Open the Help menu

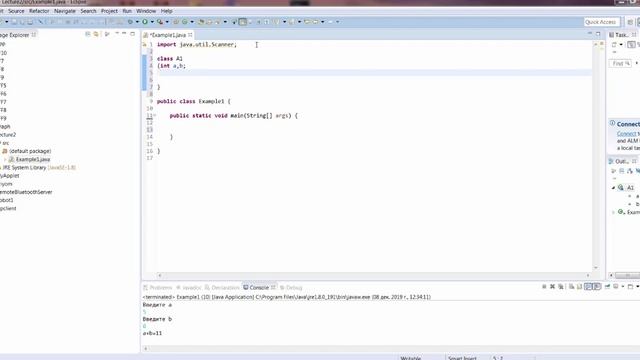[166, 11]
